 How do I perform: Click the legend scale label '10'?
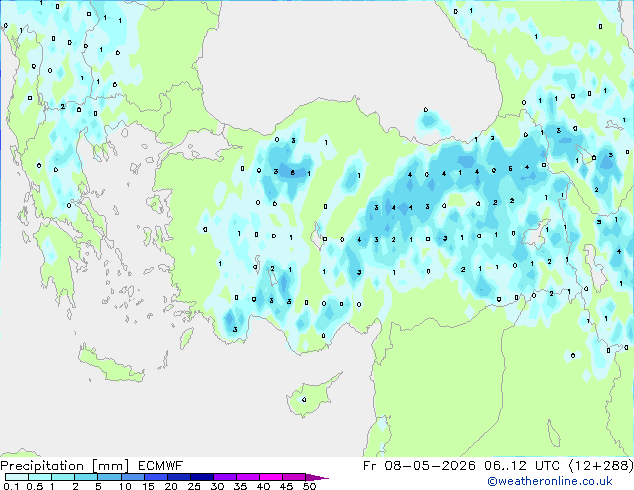point(125,486)
